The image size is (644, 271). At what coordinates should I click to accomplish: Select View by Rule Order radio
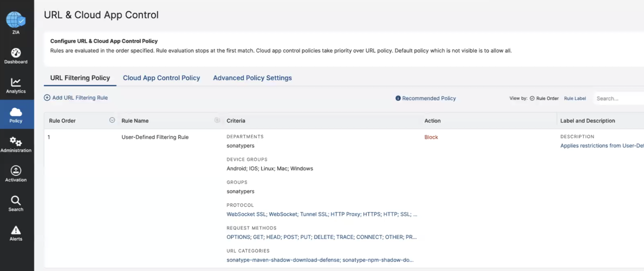click(x=532, y=98)
